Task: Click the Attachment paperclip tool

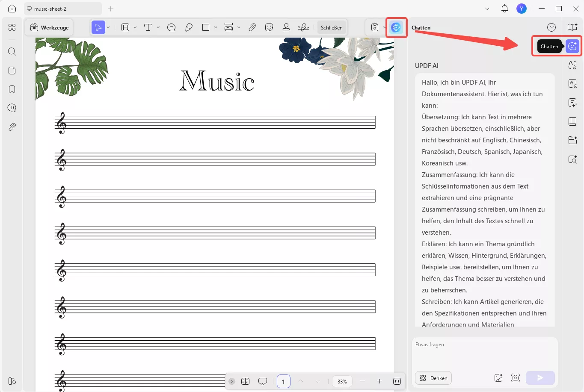Action: [x=252, y=27]
